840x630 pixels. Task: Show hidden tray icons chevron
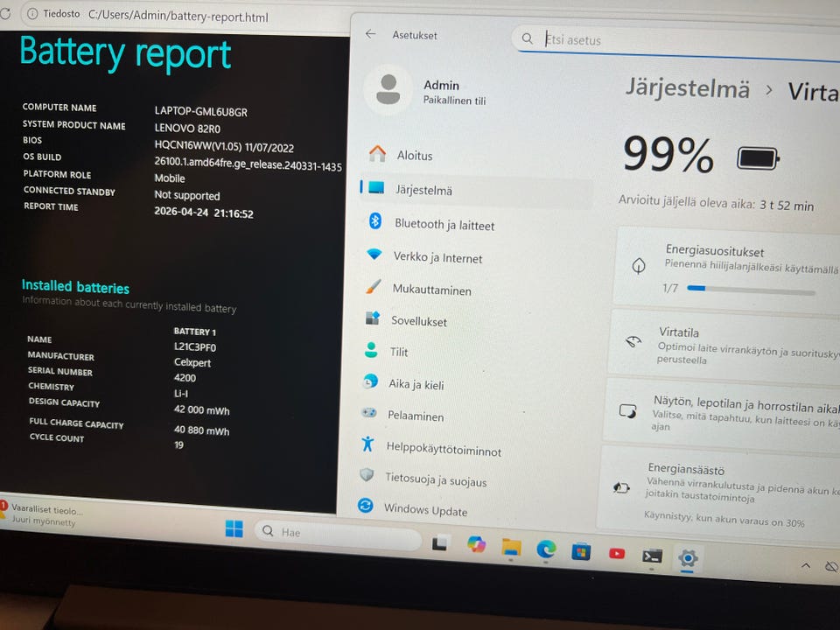[x=805, y=566]
